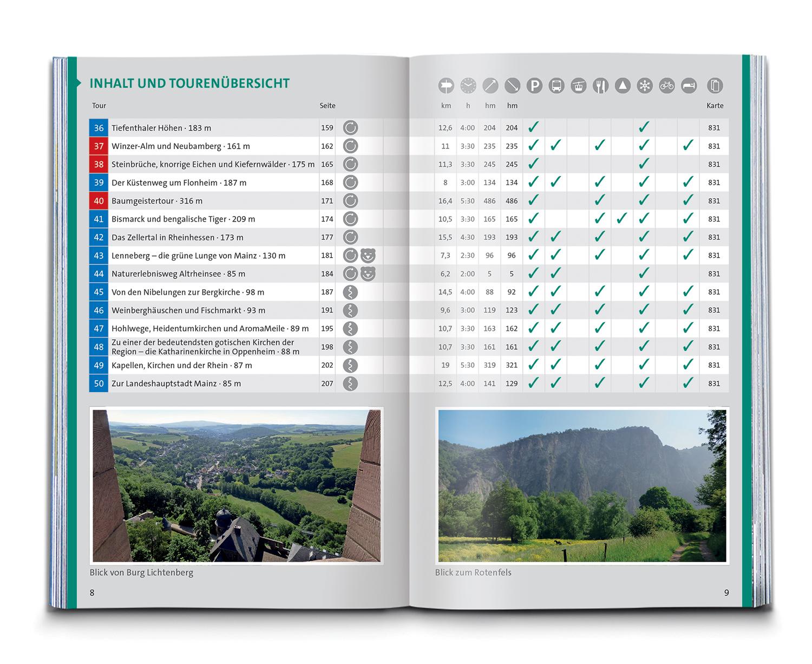The image size is (812, 664).
Task: Select the Karte column header
Action: coord(715,106)
